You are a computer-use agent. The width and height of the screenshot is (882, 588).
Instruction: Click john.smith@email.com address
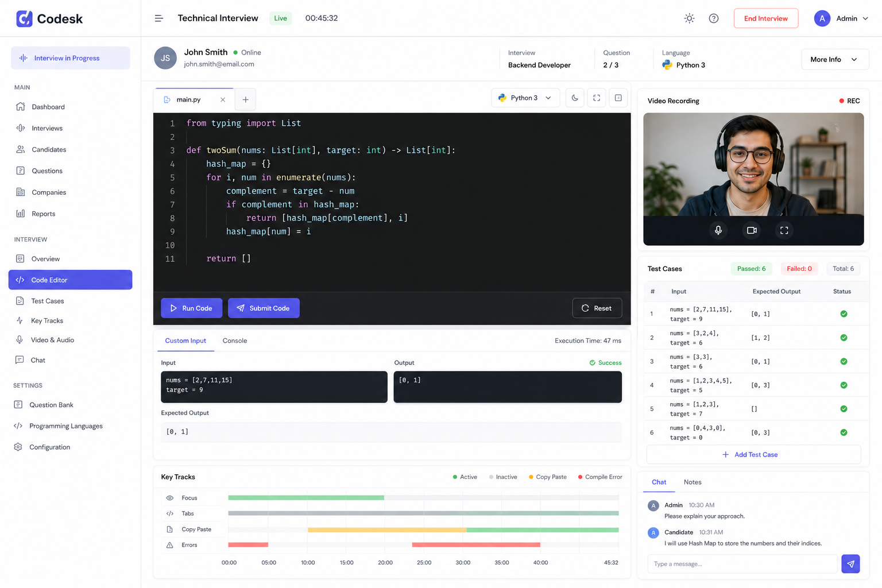click(219, 64)
